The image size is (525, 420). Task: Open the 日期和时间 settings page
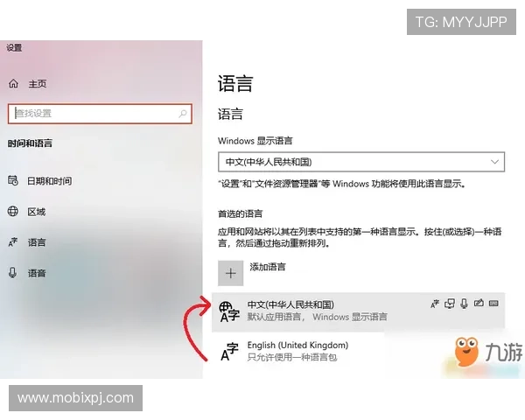point(49,181)
